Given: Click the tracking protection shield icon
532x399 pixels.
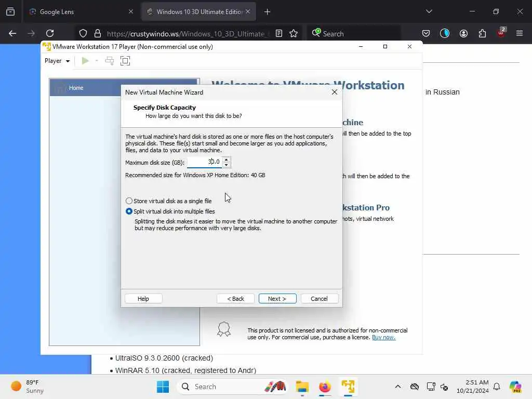Looking at the screenshot, I should pyautogui.click(x=83, y=34).
